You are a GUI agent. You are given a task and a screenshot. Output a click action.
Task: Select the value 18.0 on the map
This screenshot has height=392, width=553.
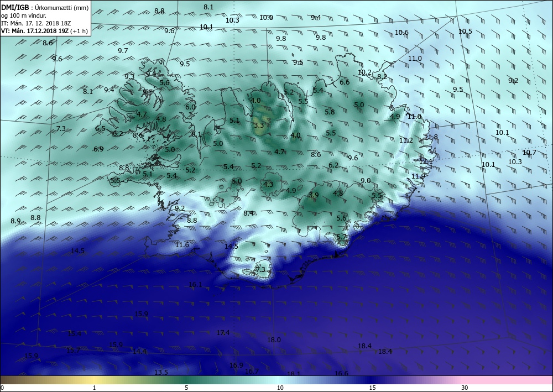coord(274,340)
